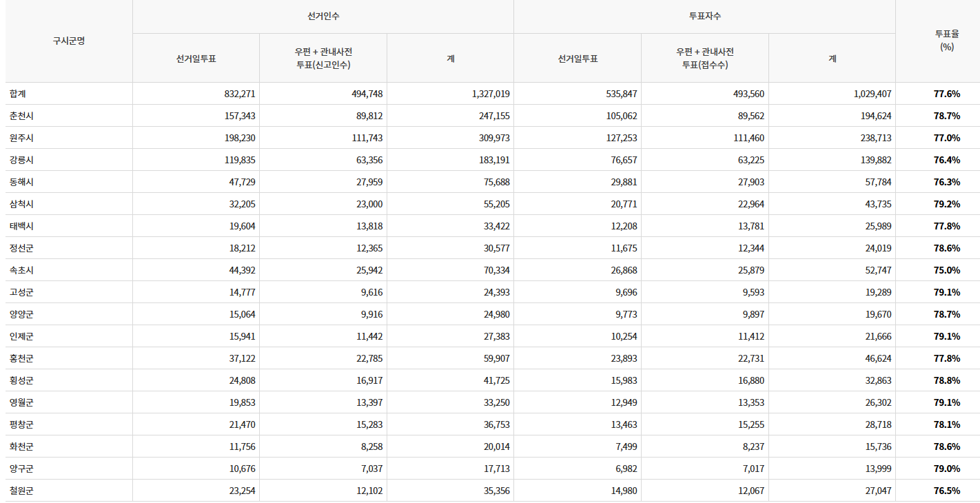Select the 투표자수 header group
Image resolution: width=980 pixels, height=503 pixels.
[x=704, y=16]
